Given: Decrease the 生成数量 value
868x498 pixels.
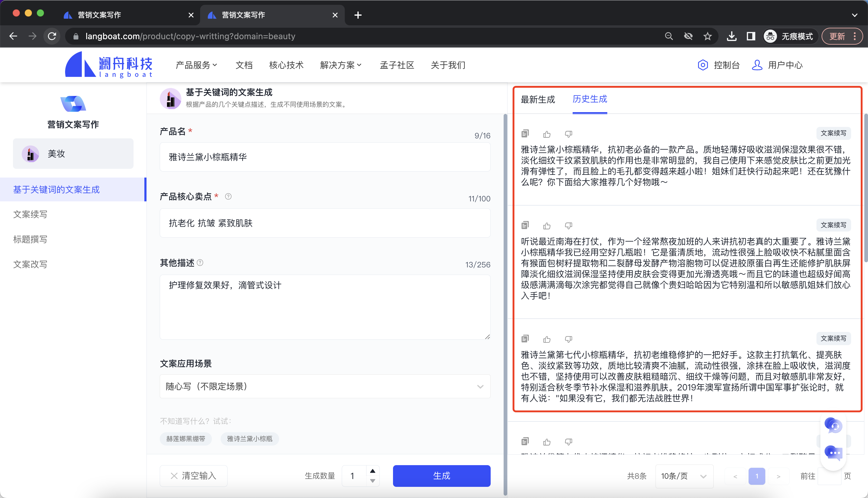Looking at the screenshot, I should coord(372,481).
